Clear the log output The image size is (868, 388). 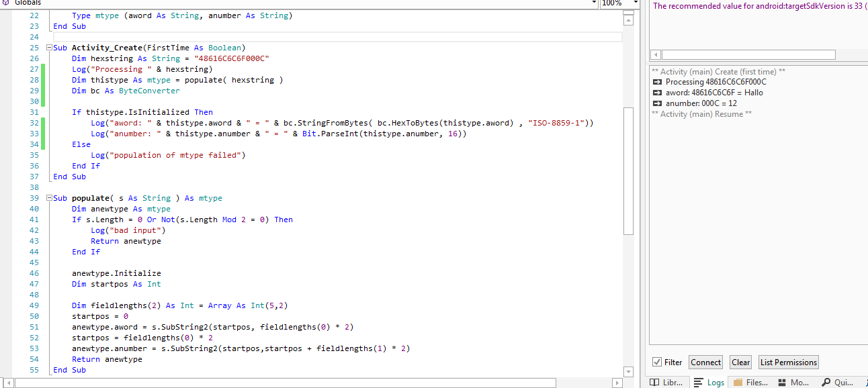point(740,362)
